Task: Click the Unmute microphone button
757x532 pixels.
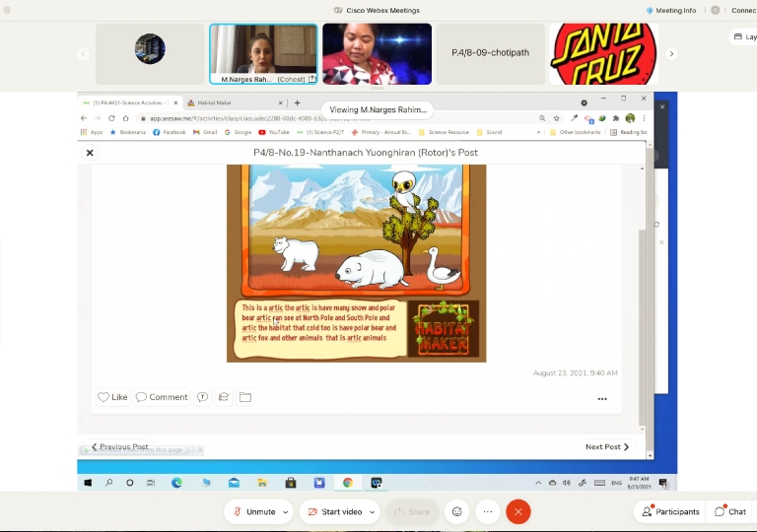Action: [x=254, y=511]
